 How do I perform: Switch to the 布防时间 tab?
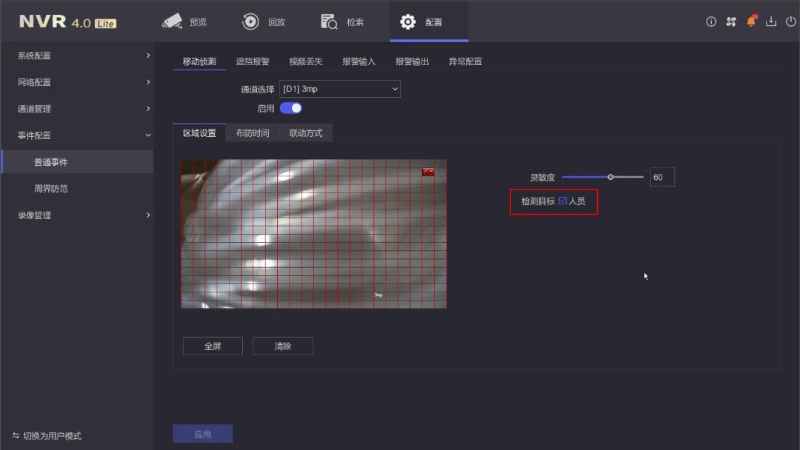252,133
